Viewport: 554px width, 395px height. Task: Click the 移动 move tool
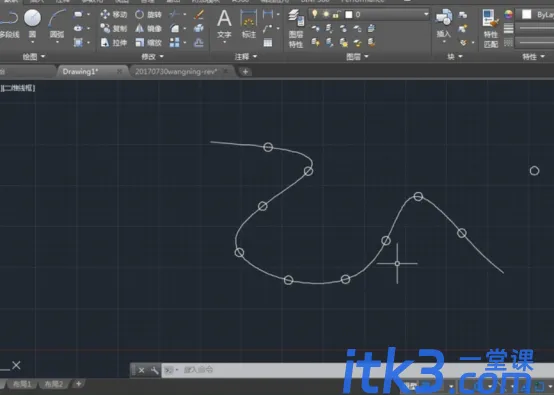pos(113,14)
